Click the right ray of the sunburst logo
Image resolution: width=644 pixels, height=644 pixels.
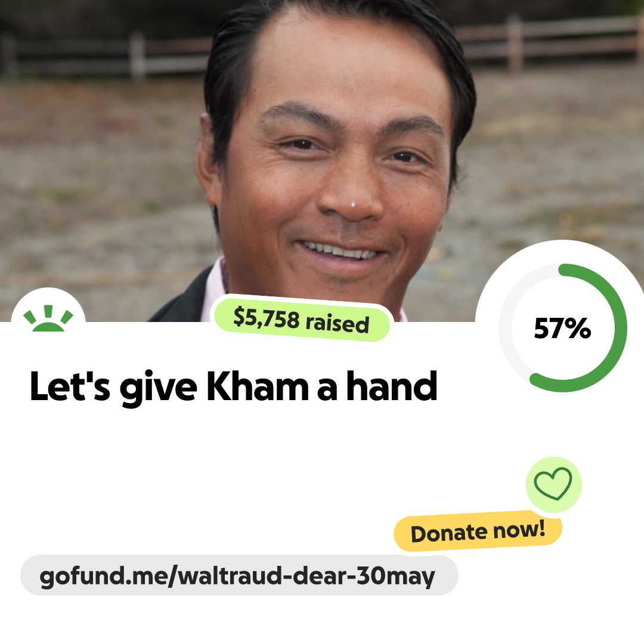67,317
